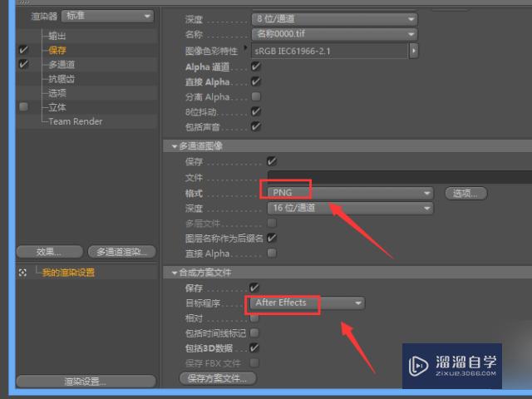Toggle the checkbox beside 多通道 tree item
This screenshot has height=399, width=532.
(x=23, y=64)
